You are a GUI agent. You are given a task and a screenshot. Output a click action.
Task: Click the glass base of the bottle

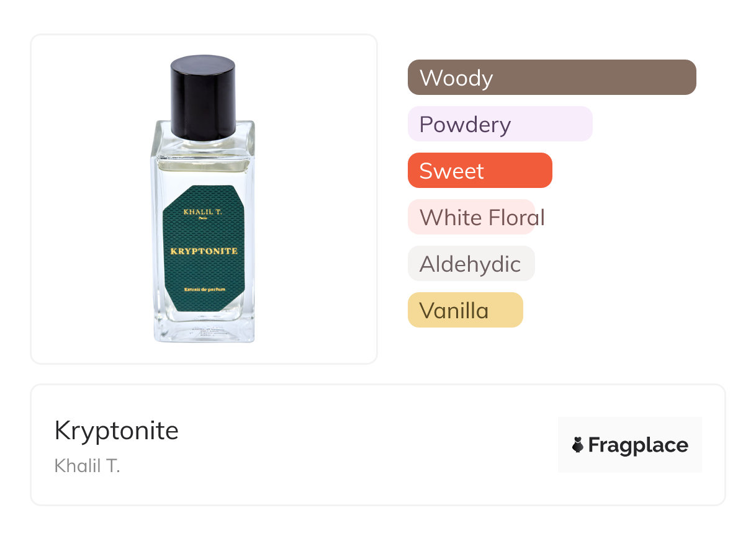(204, 329)
